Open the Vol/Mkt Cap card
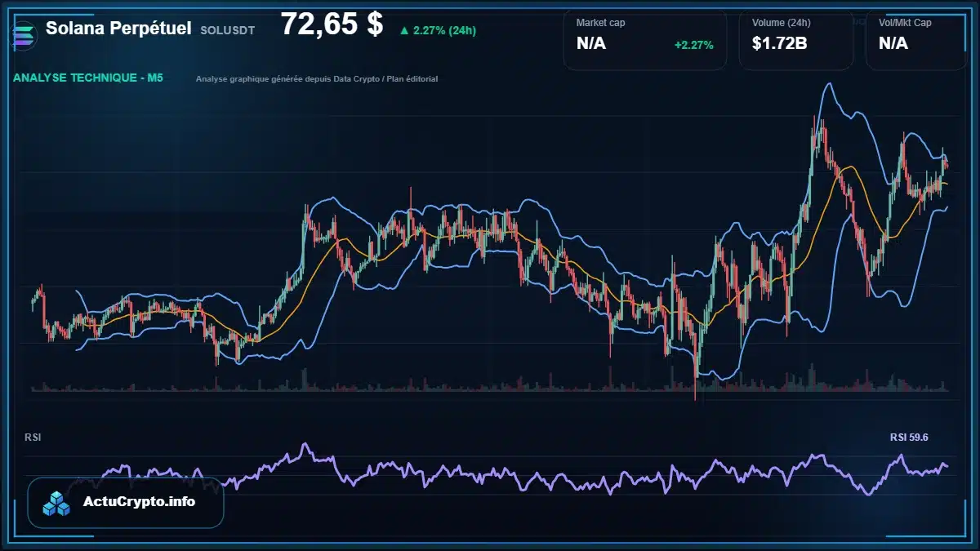 coord(916,39)
